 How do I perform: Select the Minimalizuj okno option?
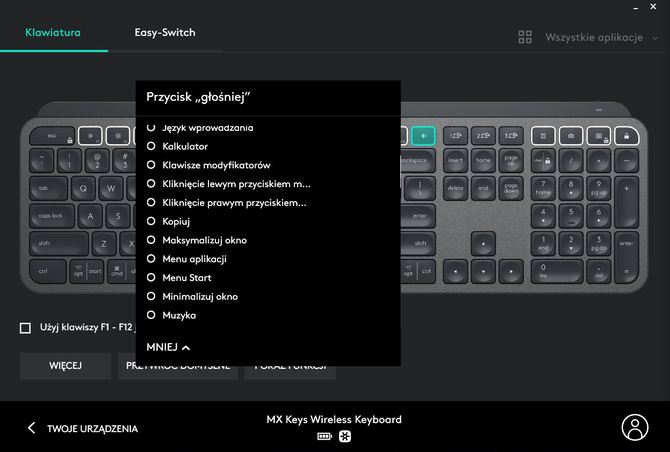[x=192, y=296]
